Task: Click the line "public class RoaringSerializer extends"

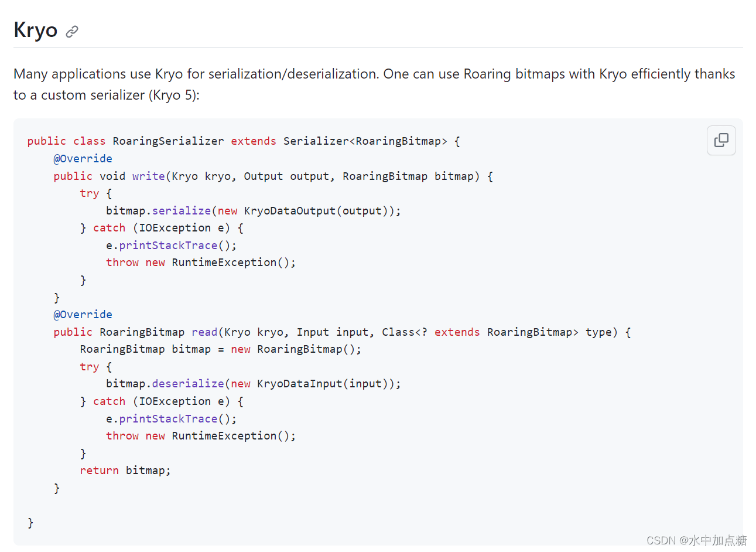Action: [244, 141]
